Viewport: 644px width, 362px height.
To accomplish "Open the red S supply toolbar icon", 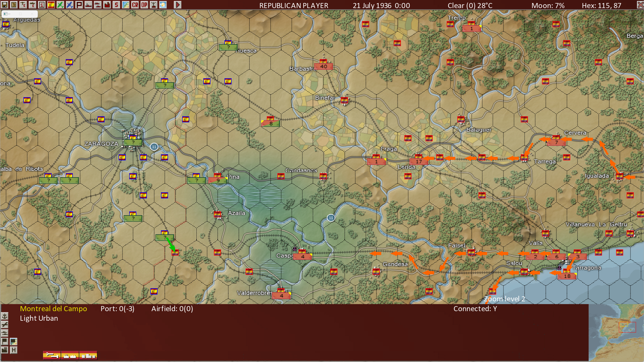I will pos(116,5).
